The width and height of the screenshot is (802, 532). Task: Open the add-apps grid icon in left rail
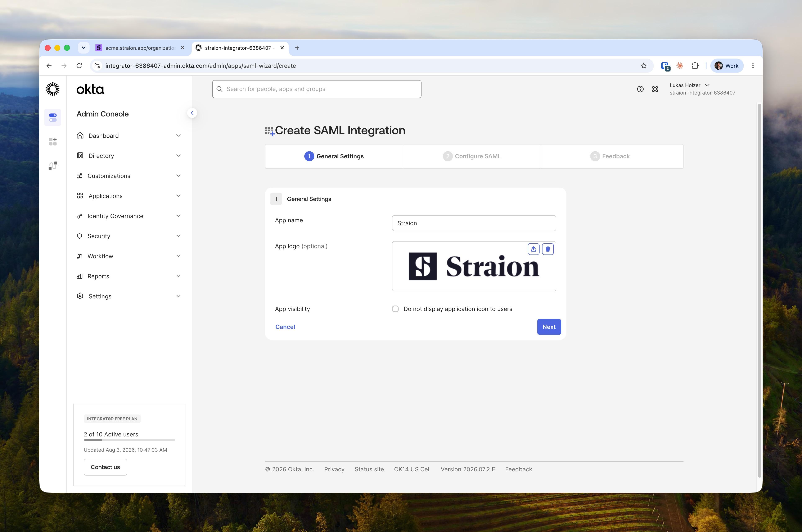[x=53, y=142]
